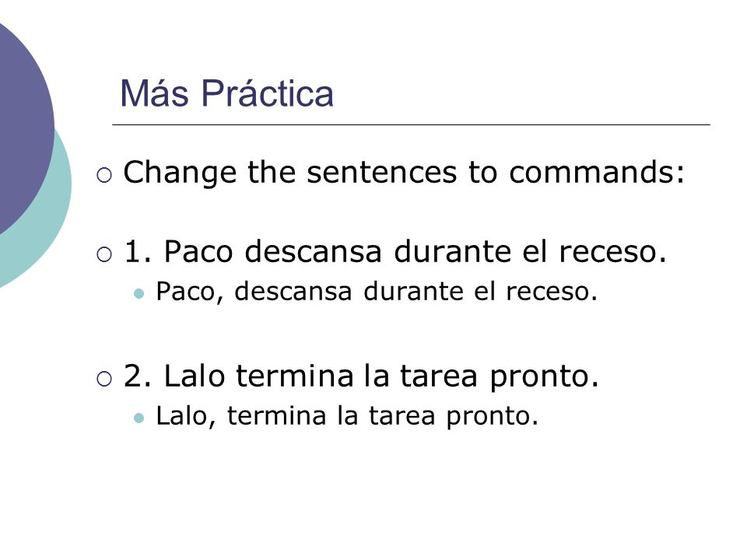Click the horizontal line under the title
This screenshot has width=747, height=560.
(x=411, y=124)
